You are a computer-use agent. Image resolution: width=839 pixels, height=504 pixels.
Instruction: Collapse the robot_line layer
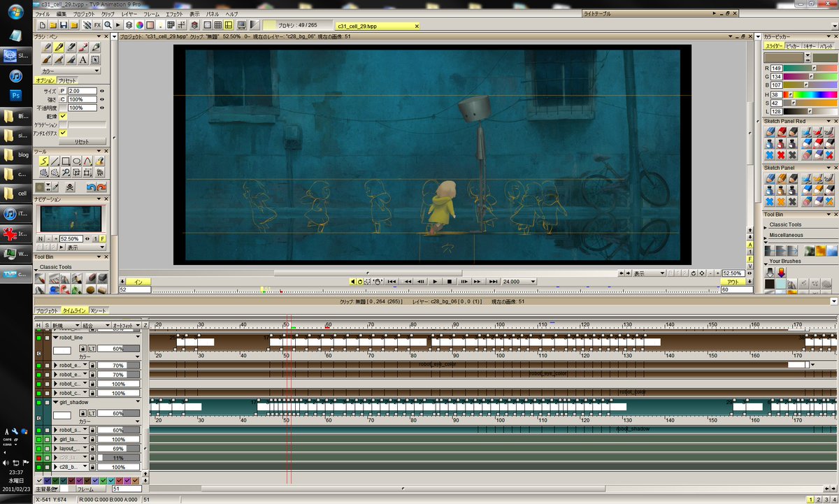click(x=56, y=337)
